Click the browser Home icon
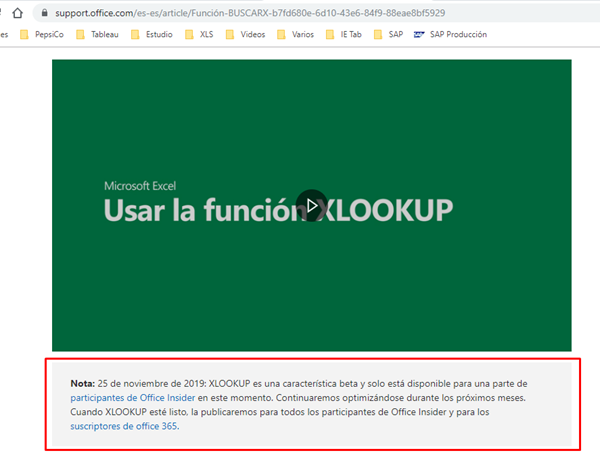This screenshot has height=455, width=600. pyautogui.click(x=17, y=13)
